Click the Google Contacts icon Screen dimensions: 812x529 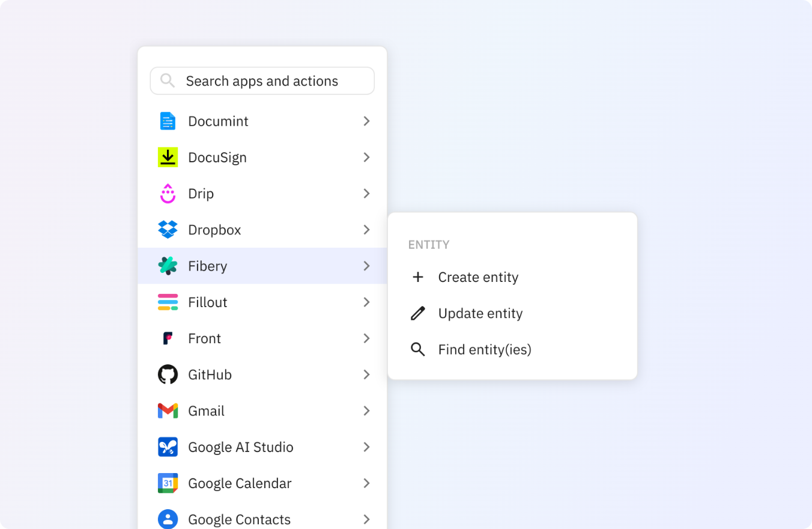coord(168,519)
